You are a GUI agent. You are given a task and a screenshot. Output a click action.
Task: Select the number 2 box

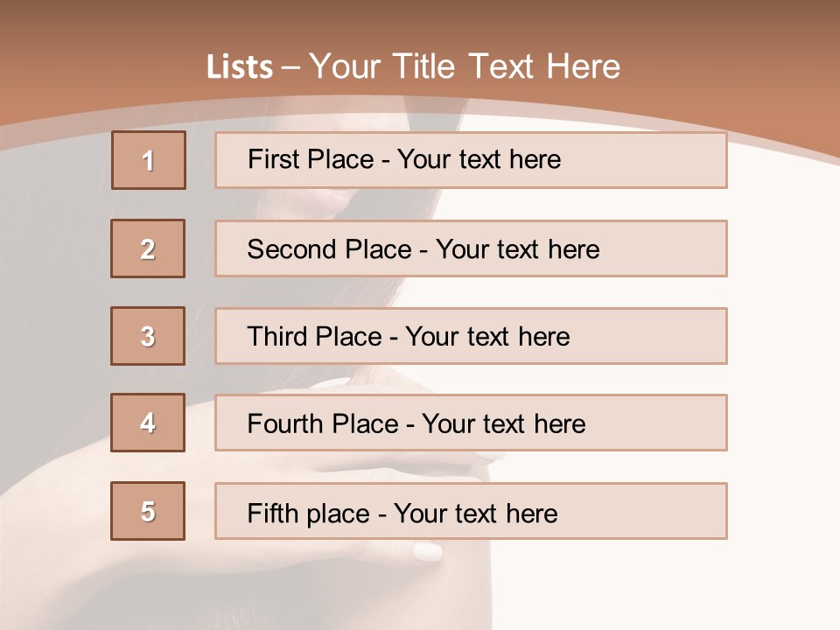click(x=148, y=248)
